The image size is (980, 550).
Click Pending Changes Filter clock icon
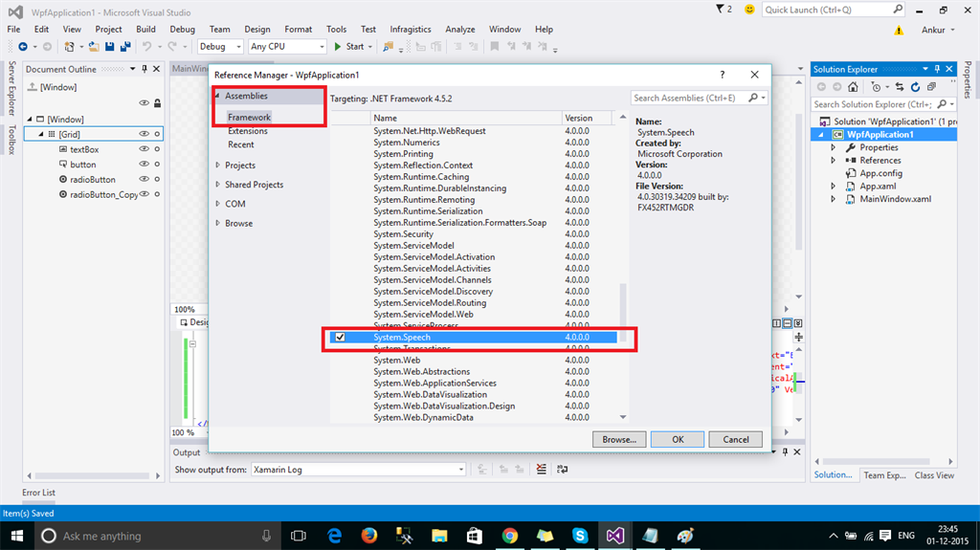[x=876, y=87]
